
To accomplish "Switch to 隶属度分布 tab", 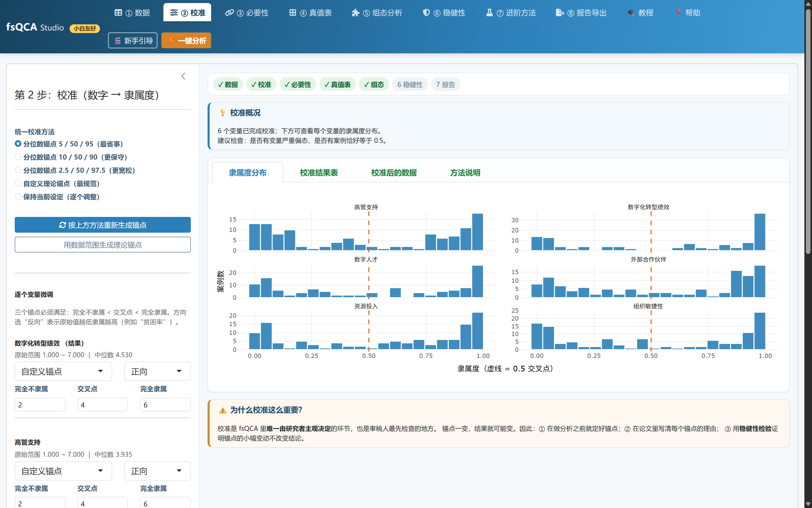I will pyautogui.click(x=248, y=173).
